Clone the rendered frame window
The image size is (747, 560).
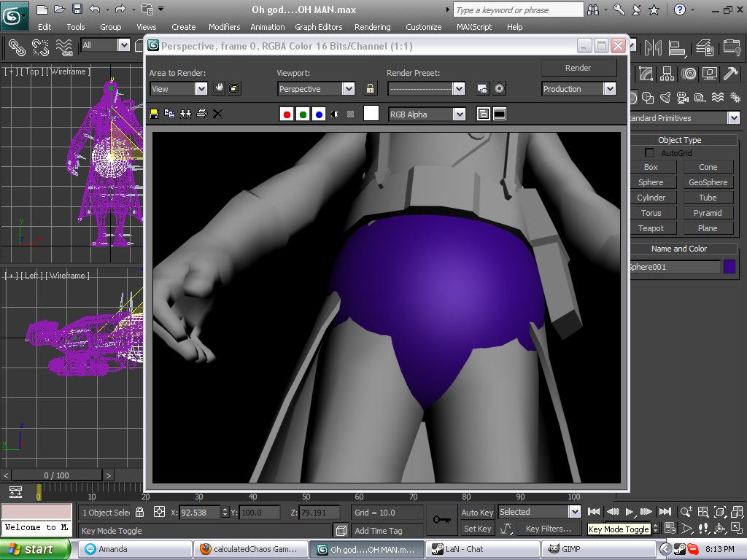185,114
